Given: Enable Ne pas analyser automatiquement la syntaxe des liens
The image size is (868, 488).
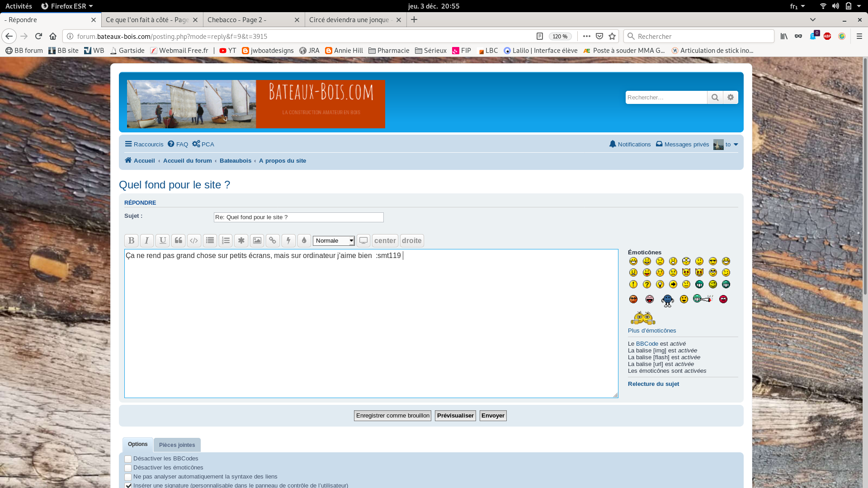Looking at the screenshot, I should [128, 477].
